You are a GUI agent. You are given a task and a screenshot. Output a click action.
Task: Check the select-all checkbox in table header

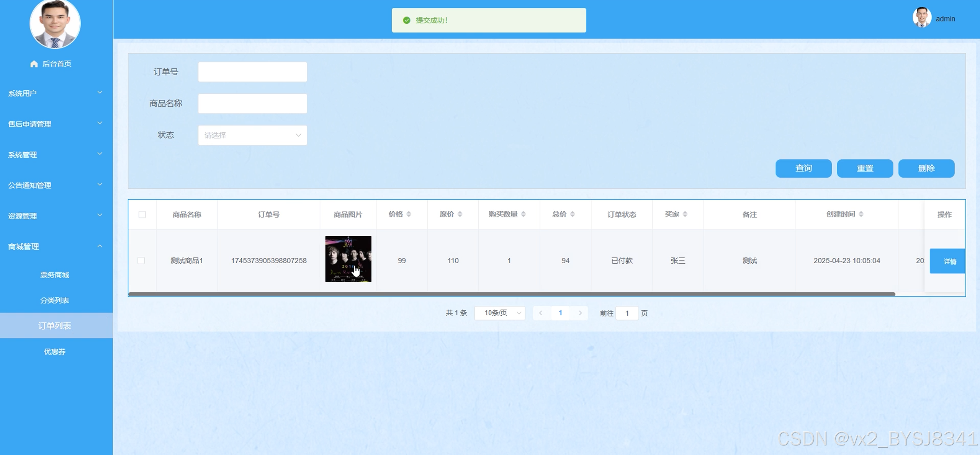[x=142, y=215]
